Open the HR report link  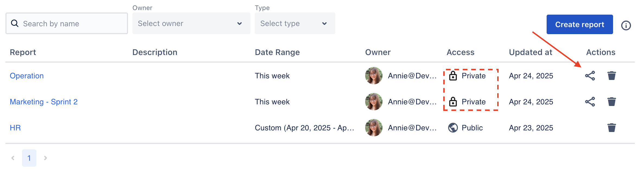pyautogui.click(x=15, y=128)
